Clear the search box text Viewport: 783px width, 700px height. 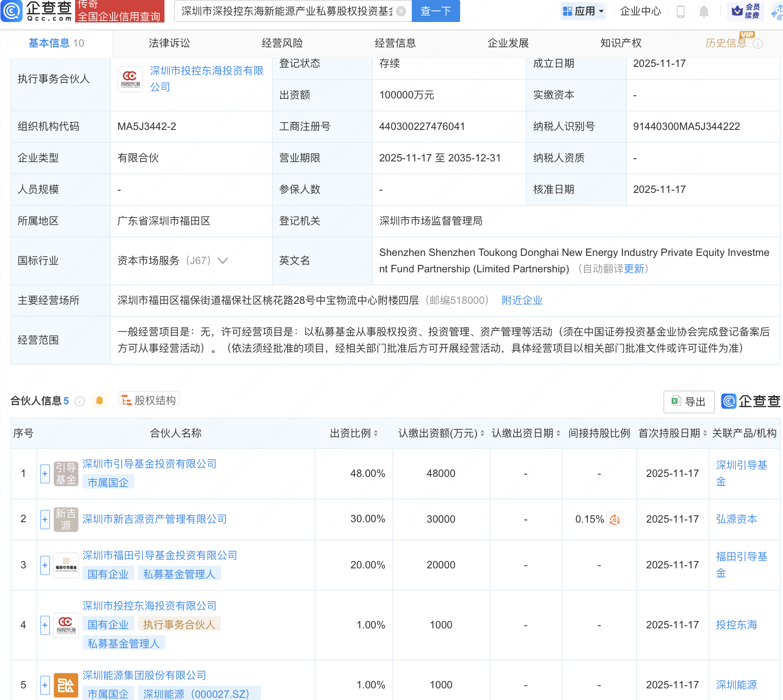pos(401,11)
